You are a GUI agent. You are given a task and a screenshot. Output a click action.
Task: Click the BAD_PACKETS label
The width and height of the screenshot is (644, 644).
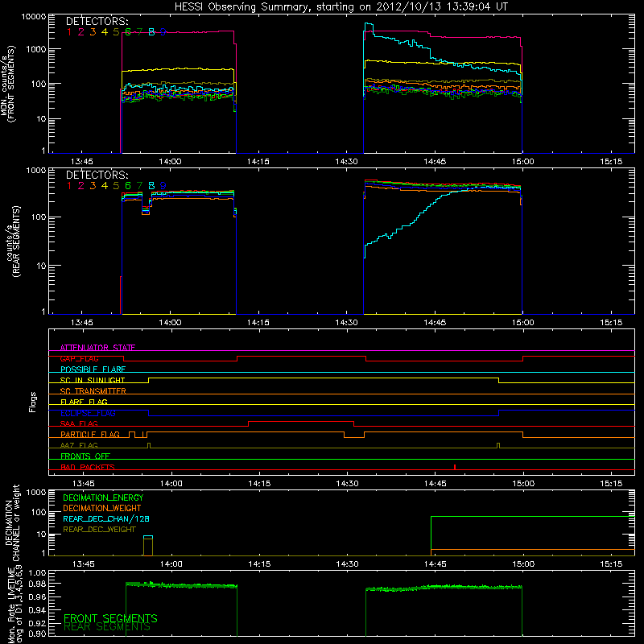pos(88,467)
